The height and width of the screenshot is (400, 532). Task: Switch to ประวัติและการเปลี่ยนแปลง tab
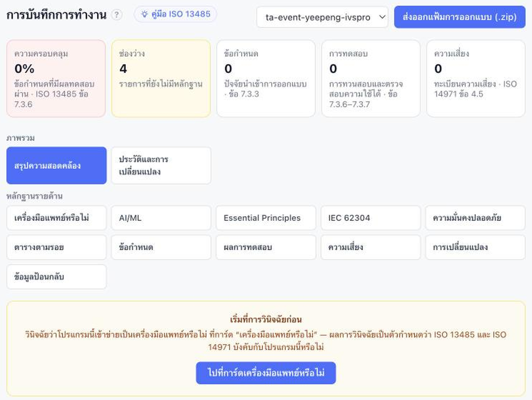[x=161, y=166]
